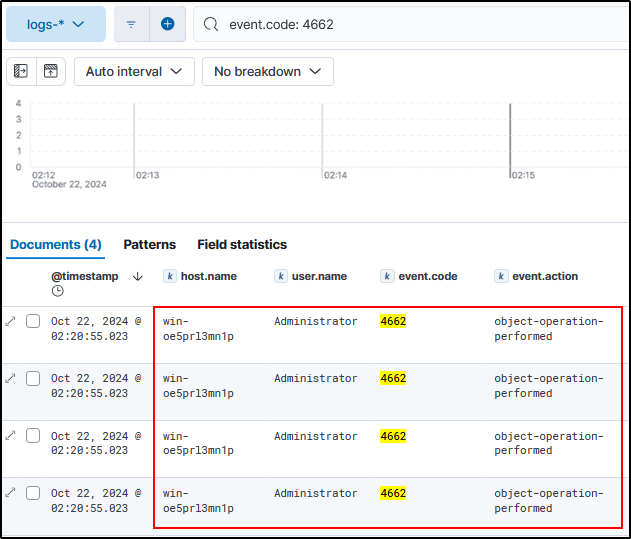Expand the last document row details
The height and width of the screenshot is (539, 631).
click(x=11, y=493)
